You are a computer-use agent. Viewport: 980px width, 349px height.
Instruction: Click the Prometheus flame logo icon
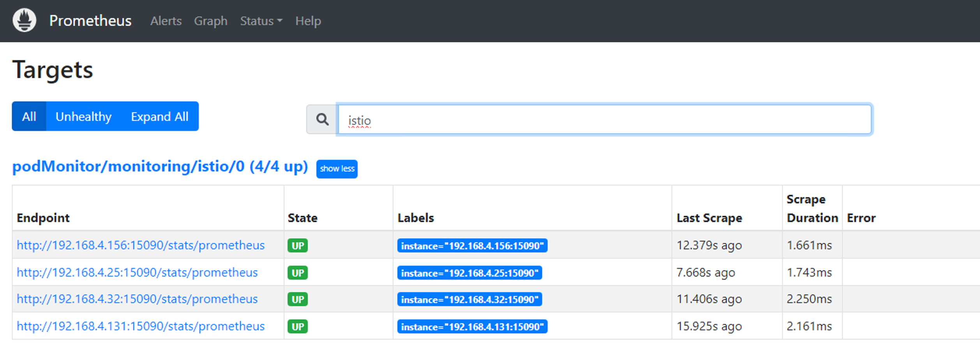[25, 20]
